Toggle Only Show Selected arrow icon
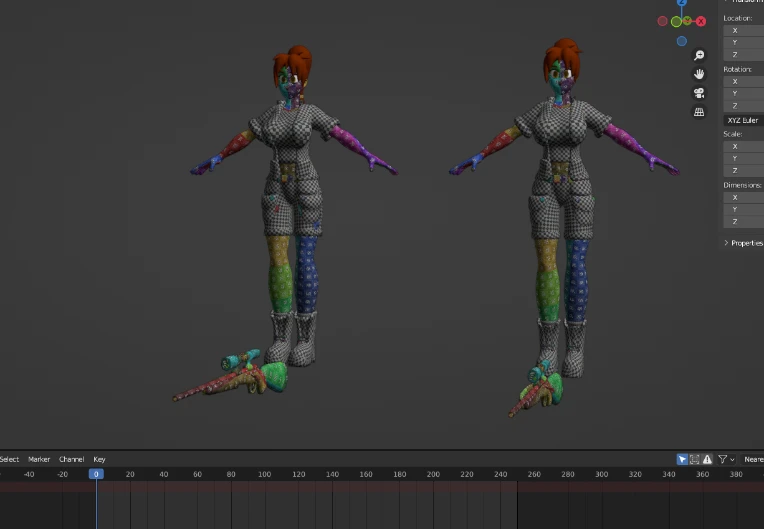The image size is (764, 529). [682, 459]
